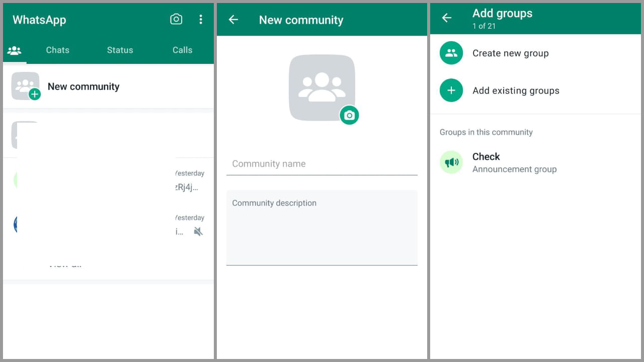Tap the New community creation icon
Screen dimensions: 644x362
tap(25, 85)
